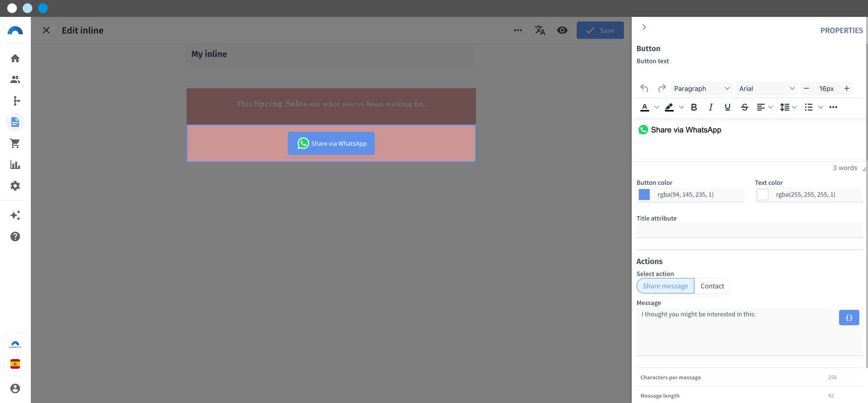Select the Share message action

665,286
